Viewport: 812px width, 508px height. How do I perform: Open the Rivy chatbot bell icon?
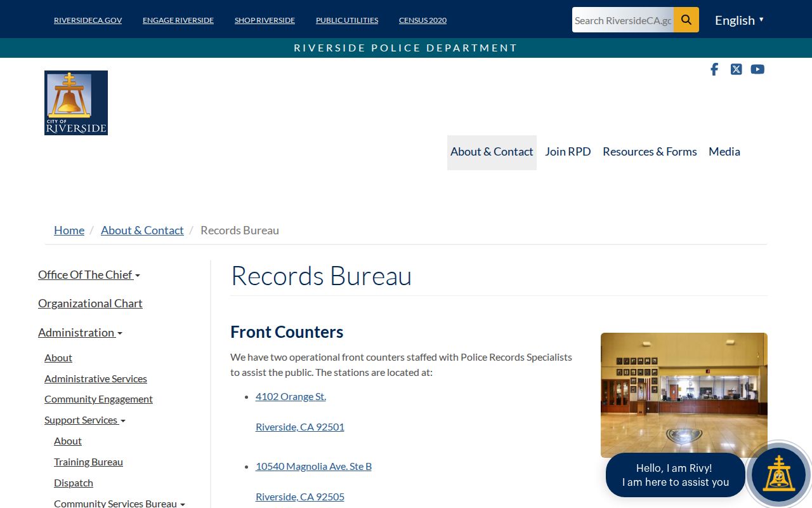[778, 474]
